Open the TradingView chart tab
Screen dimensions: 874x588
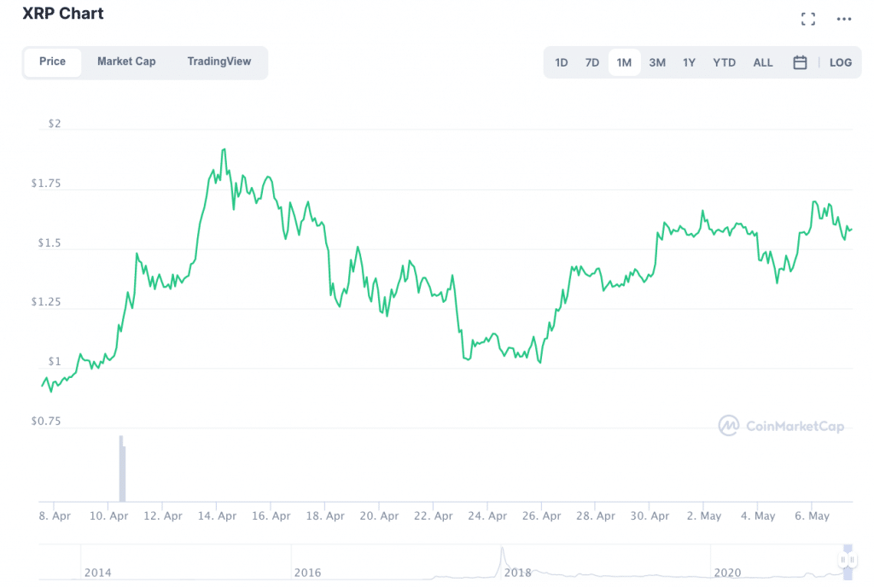point(219,61)
